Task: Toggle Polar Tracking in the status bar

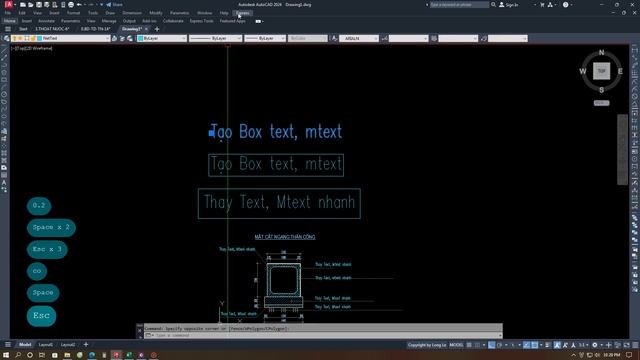Action: point(500,345)
